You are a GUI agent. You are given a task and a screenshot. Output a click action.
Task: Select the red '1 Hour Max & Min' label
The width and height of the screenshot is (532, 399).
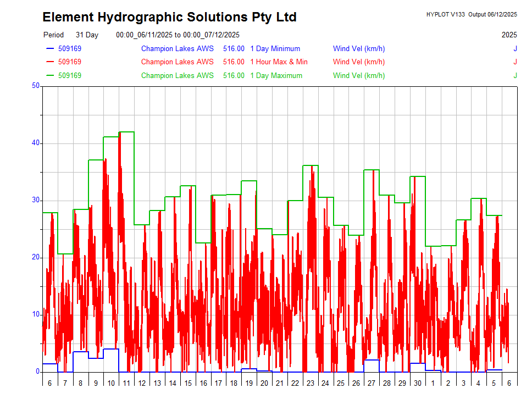coord(279,62)
